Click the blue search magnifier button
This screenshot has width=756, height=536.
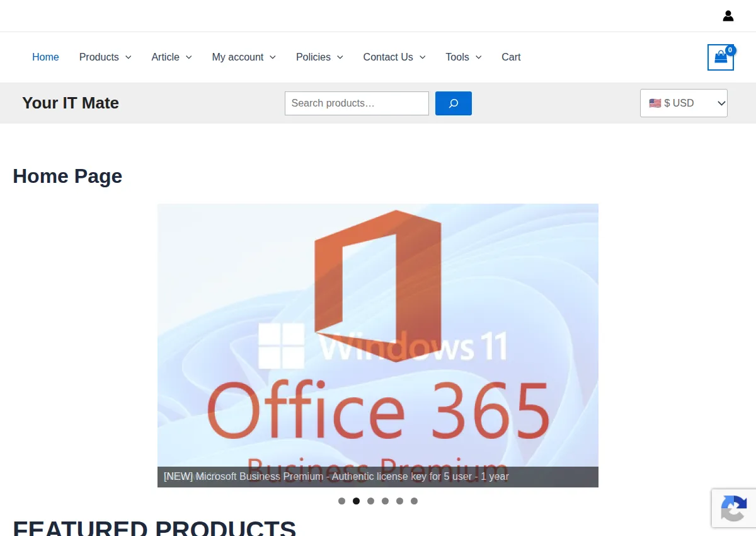[x=454, y=103]
